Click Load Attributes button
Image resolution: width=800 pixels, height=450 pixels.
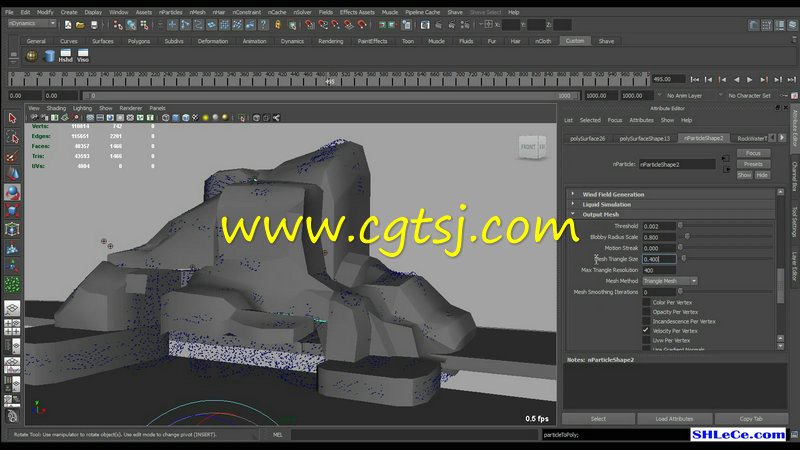coord(674,419)
